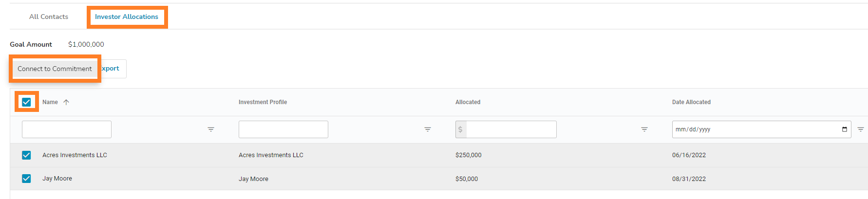Image resolution: width=868 pixels, height=199 pixels.
Task: Click the Export button
Action: [x=112, y=69]
